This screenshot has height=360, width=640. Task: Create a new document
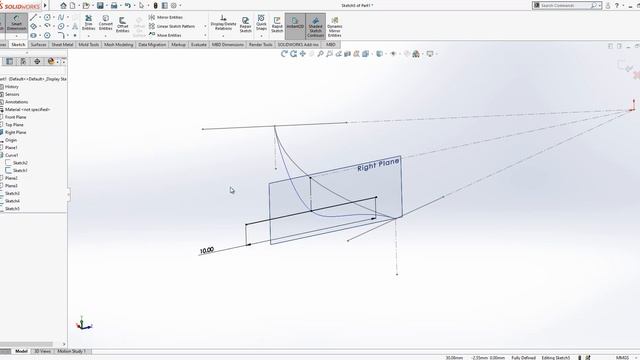point(73,5)
